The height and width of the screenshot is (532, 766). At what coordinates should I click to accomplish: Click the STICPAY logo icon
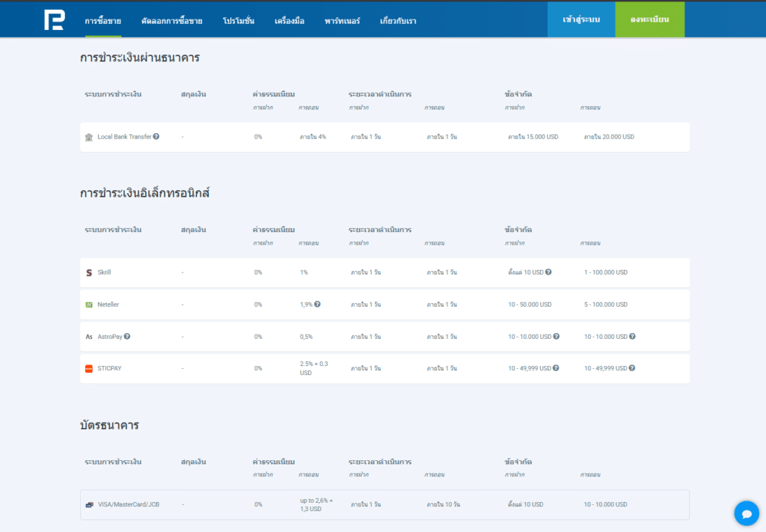89,368
